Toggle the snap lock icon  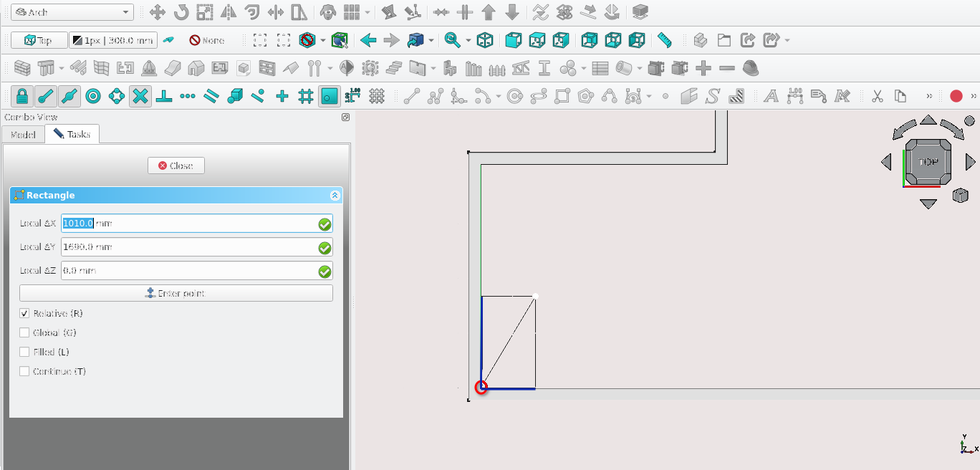tap(22, 96)
